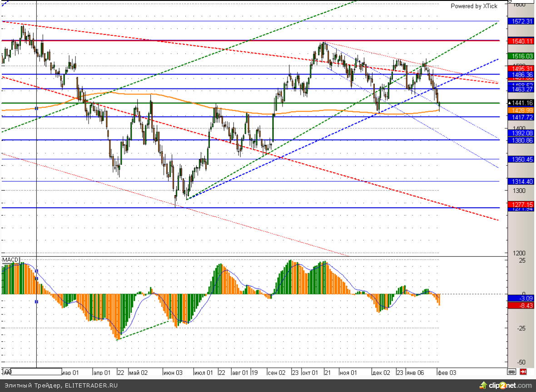
Task: Click the MACD indicator label
Action: (10, 260)
